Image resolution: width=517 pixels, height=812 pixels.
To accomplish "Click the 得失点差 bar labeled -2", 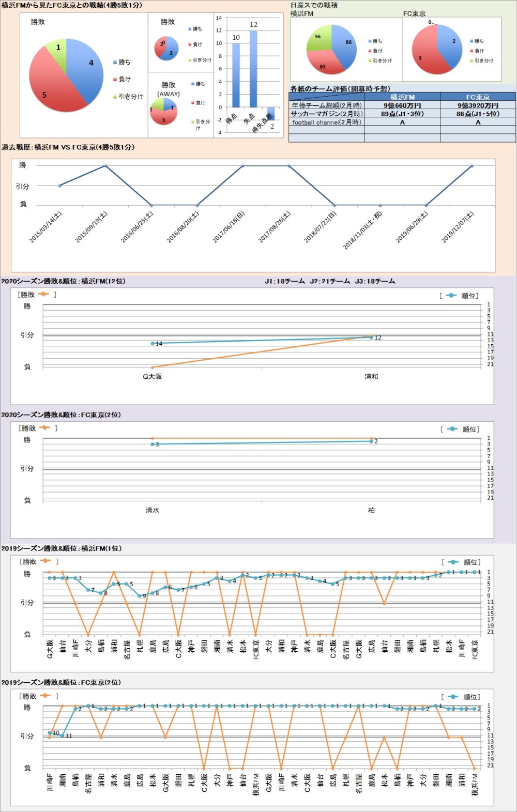I will [x=271, y=114].
